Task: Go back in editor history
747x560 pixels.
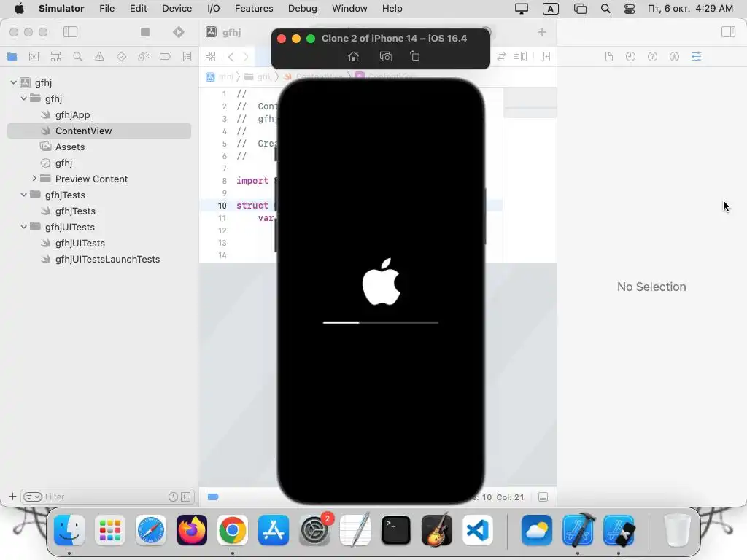Action: (x=231, y=57)
